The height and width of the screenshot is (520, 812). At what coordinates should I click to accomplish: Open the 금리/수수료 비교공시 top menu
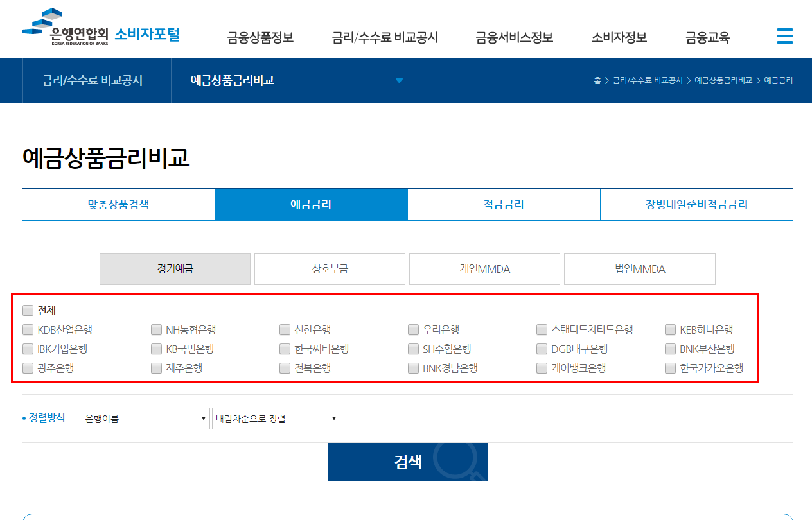point(385,37)
